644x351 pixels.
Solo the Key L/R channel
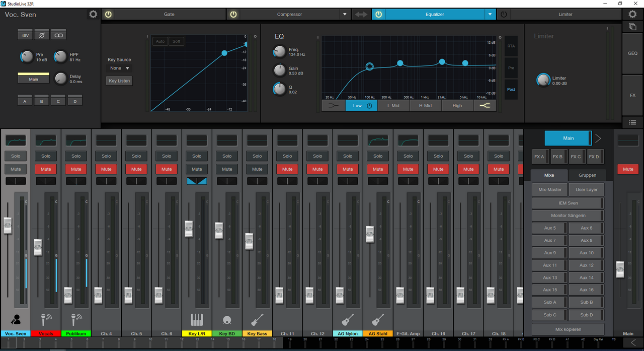pos(197,156)
